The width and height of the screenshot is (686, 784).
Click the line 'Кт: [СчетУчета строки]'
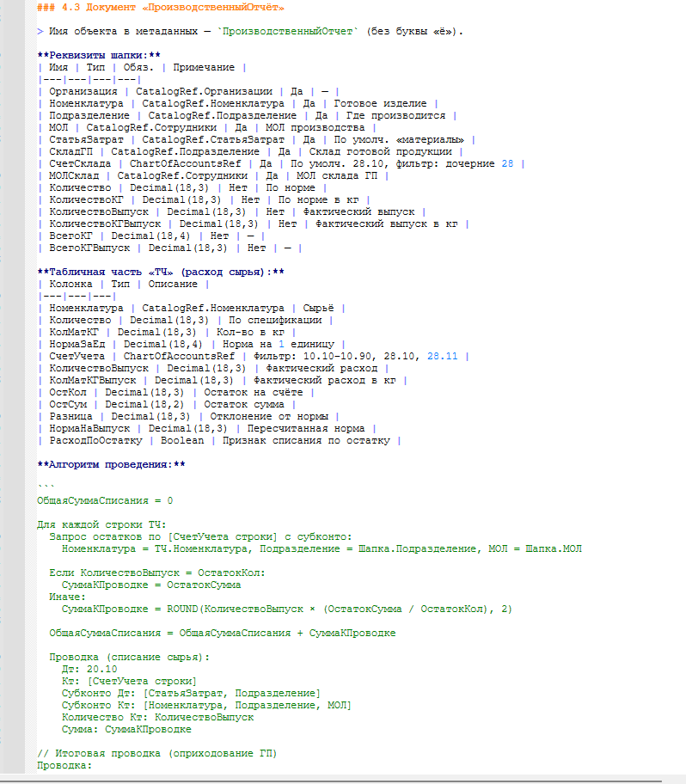[x=129, y=681]
